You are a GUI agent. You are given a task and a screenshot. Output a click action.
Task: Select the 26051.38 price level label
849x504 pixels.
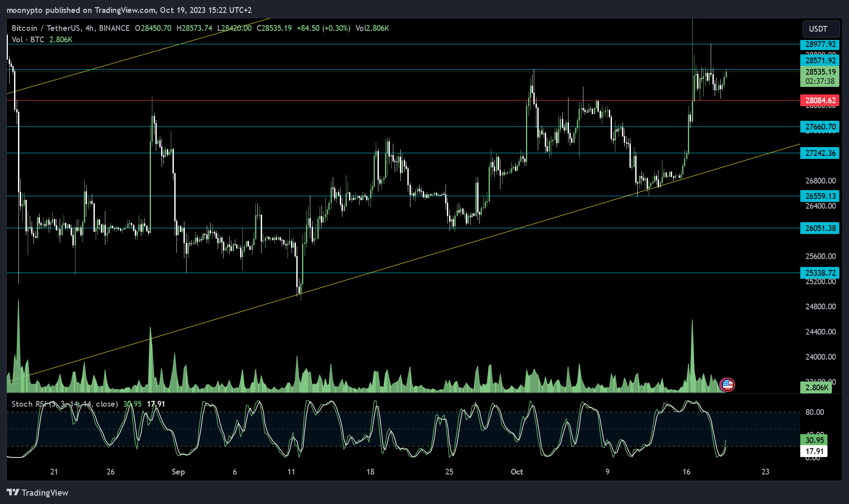point(820,228)
